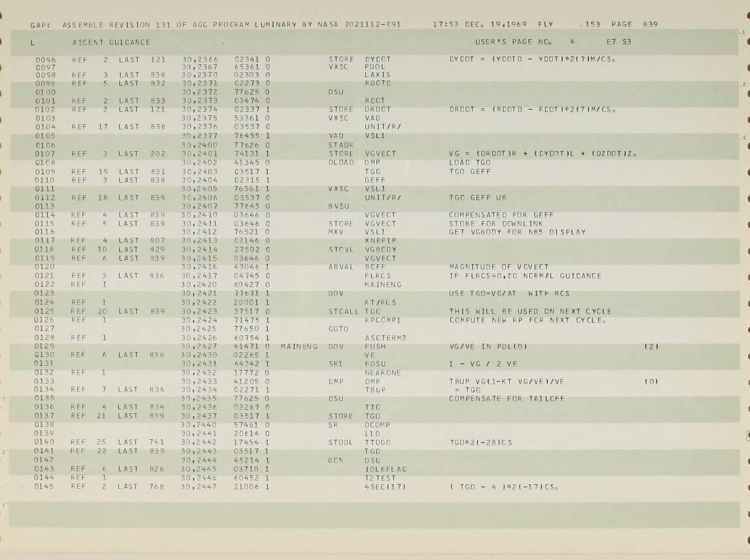This screenshot has width=750, height=560.
Task: Click line number '0120'
Action: pyautogui.click(x=45, y=267)
